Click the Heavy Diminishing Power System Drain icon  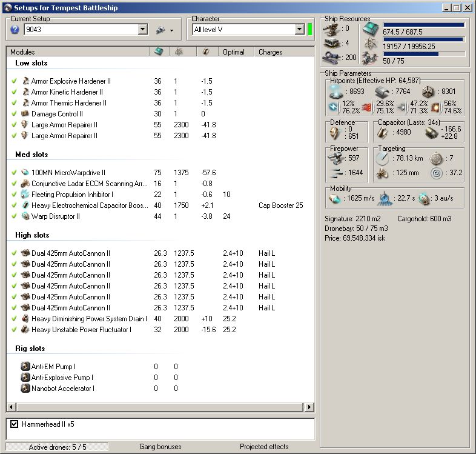click(x=25, y=318)
